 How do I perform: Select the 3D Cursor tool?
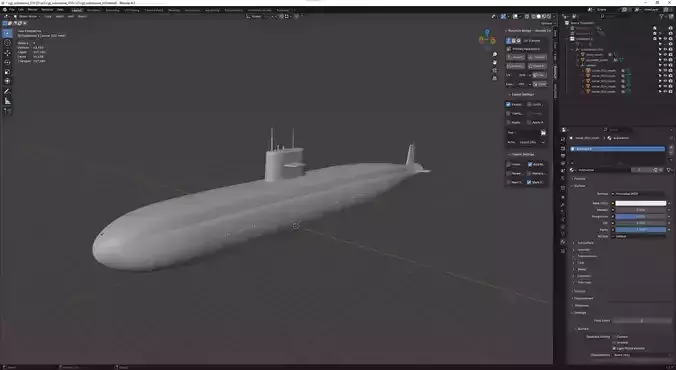[7, 43]
